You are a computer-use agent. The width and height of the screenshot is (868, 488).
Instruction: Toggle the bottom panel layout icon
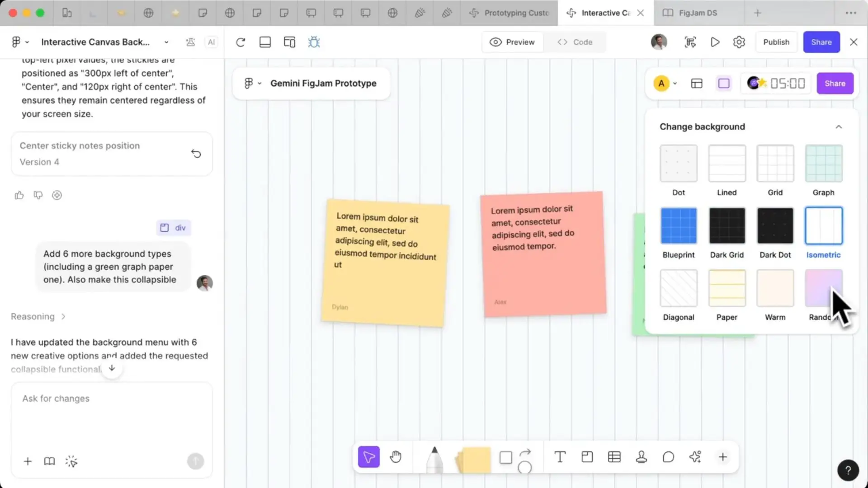pos(265,42)
